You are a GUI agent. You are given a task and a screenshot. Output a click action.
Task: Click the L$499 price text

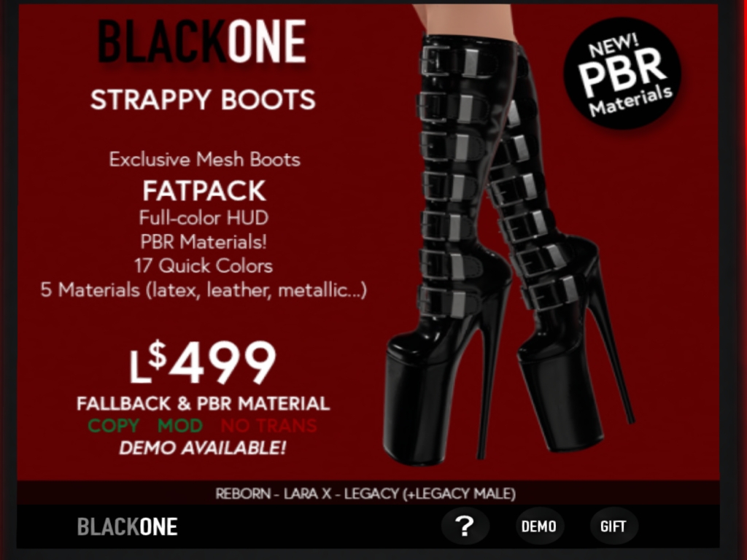[203, 363]
